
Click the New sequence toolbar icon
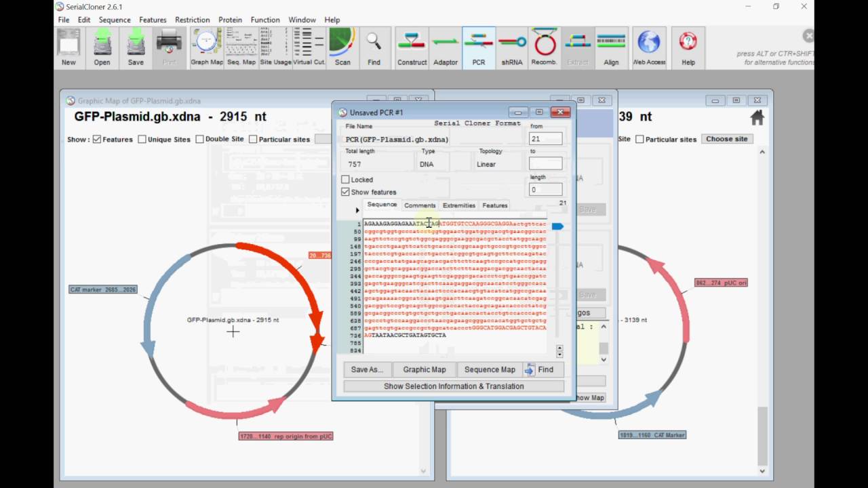68,47
